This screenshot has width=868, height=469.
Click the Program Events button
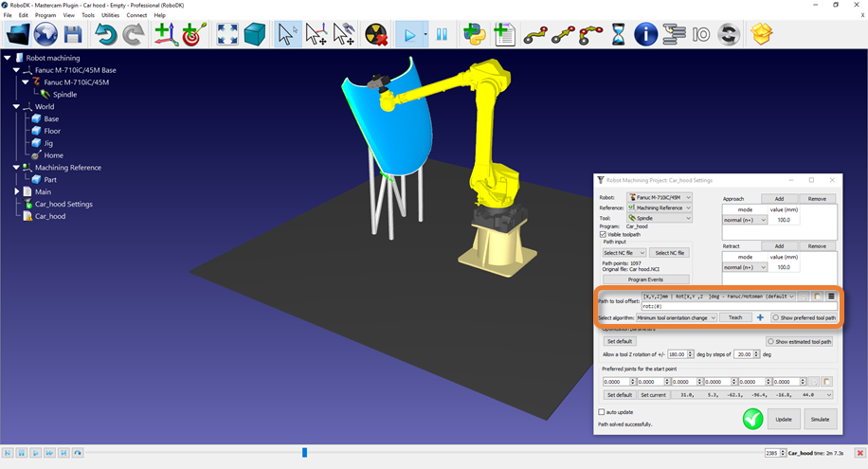pos(644,280)
